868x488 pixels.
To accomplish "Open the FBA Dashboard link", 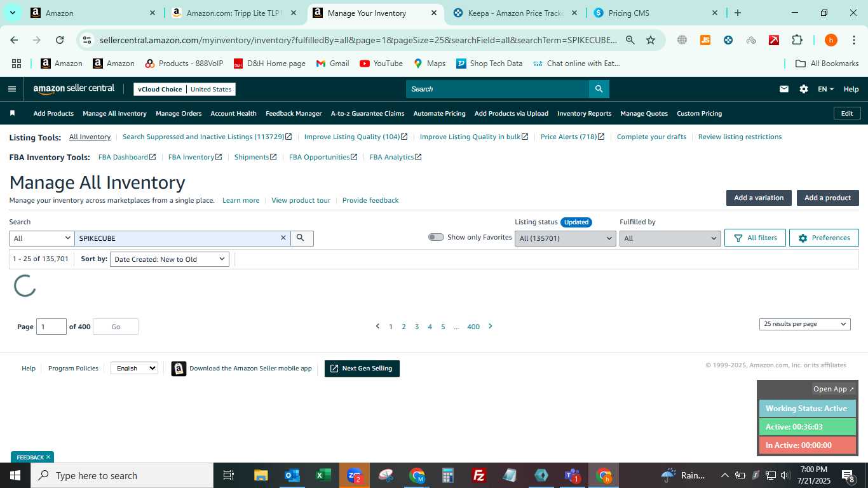I will [126, 157].
